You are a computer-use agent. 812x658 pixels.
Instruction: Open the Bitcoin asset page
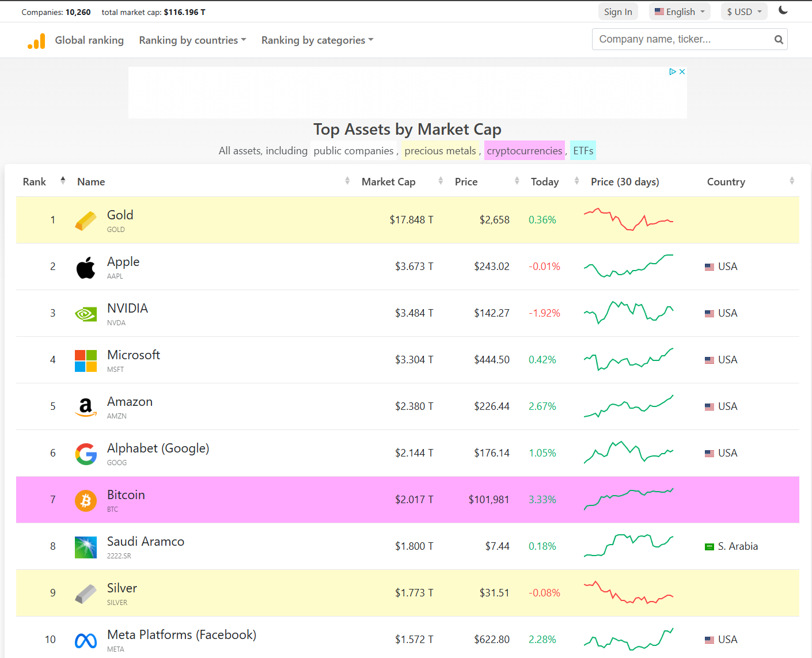(126, 495)
